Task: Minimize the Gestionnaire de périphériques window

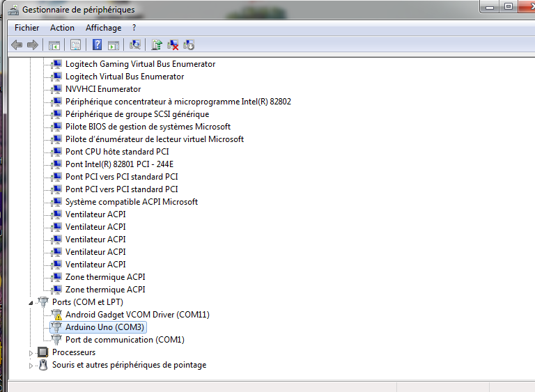Action: coord(490,7)
